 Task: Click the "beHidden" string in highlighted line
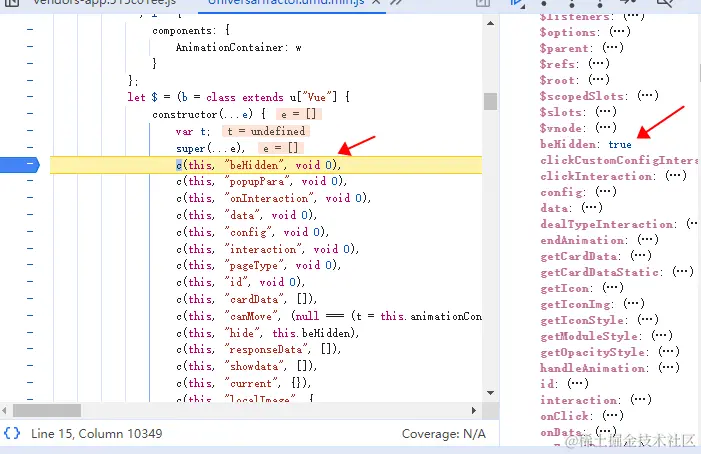[256, 165]
